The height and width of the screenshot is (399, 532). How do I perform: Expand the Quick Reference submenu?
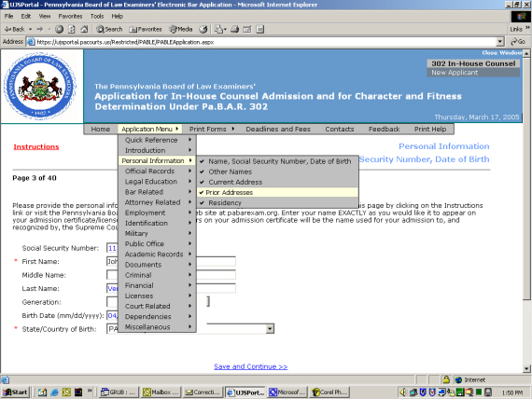(157, 140)
